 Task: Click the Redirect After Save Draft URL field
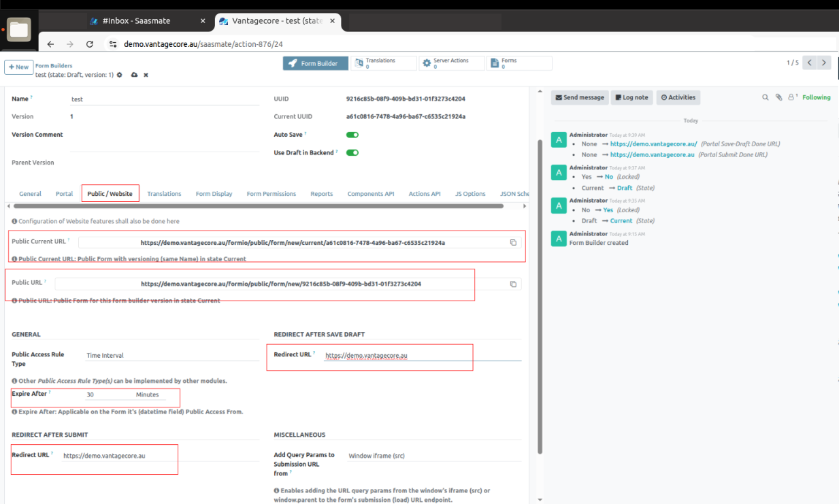pos(422,355)
